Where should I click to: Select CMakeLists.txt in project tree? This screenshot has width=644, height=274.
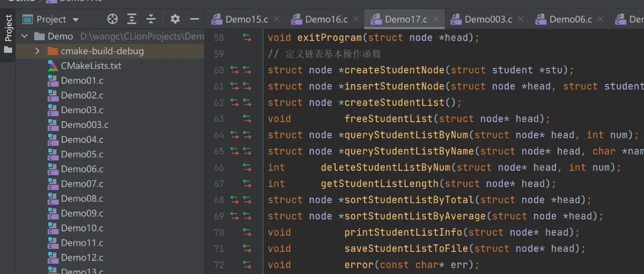(91, 66)
